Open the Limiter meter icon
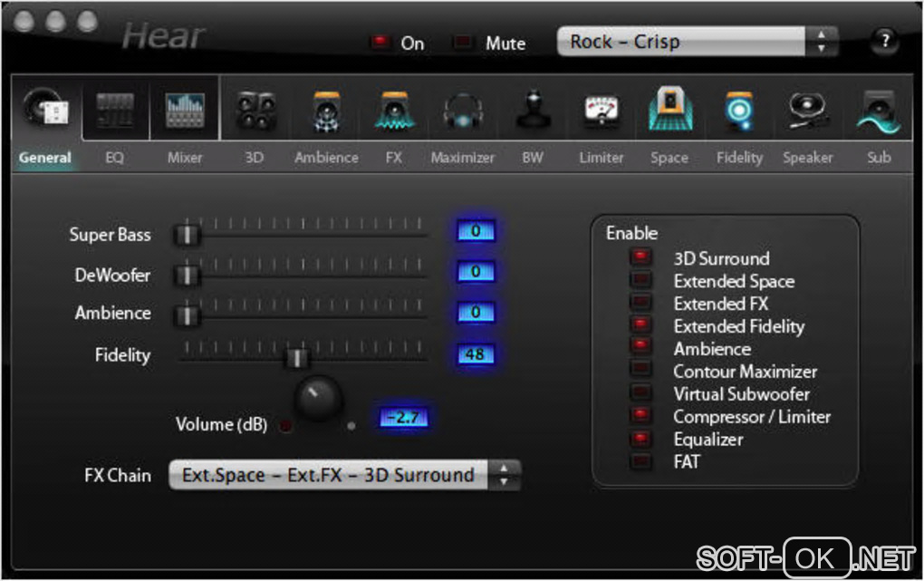Screen dimensions: 924x581 click(x=602, y=111)
